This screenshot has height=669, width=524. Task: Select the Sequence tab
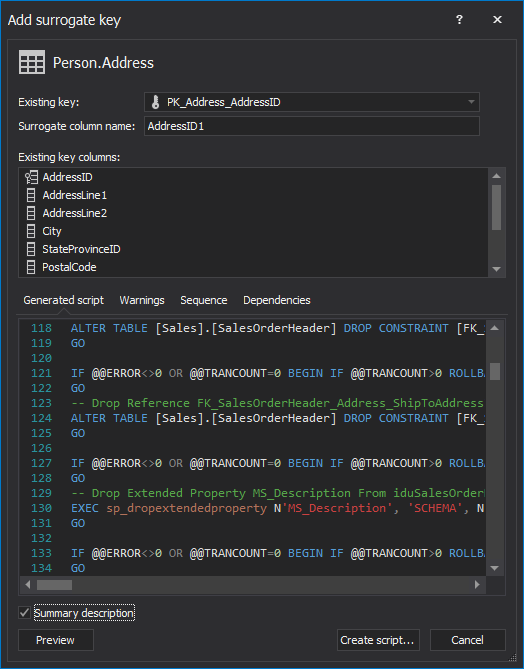tap(204, 300)
